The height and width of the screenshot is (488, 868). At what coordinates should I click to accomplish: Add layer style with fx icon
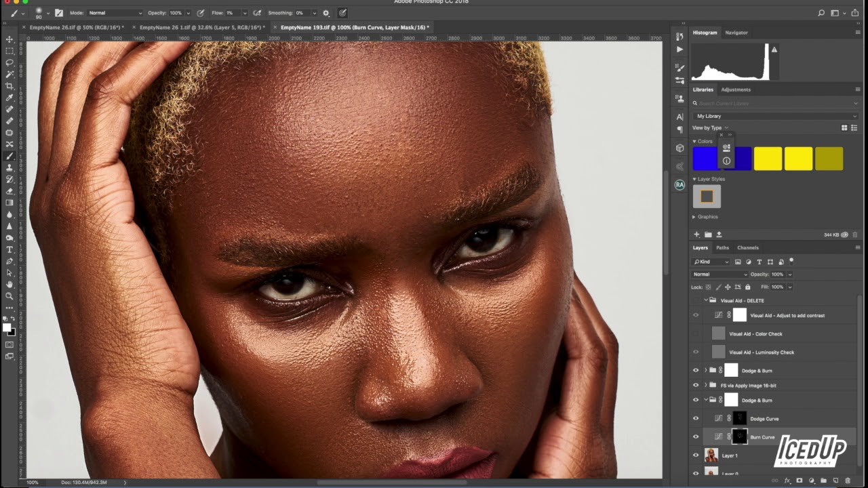(x=787, y=481)
